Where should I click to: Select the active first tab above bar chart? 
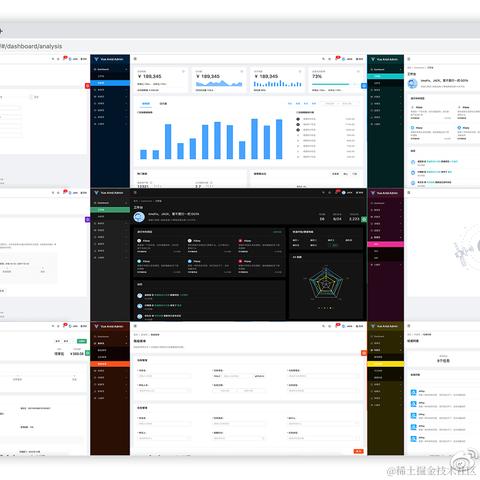(146, 104)
